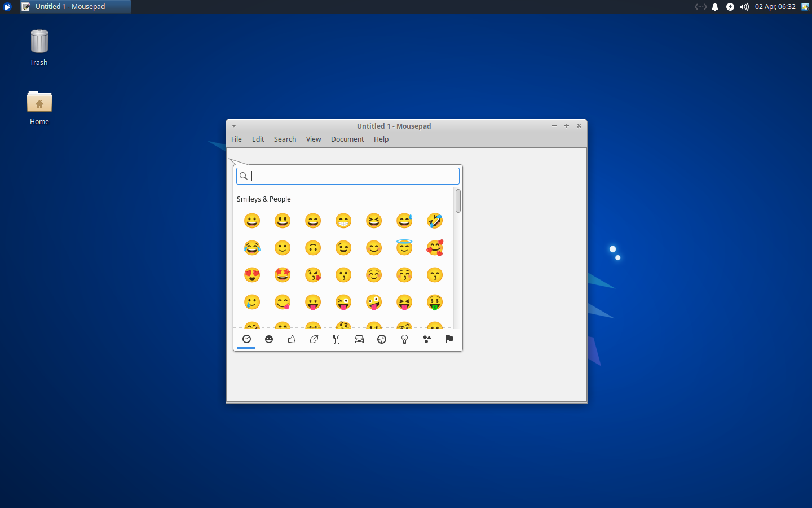Image resolution: width=812 pixels, height=508 pixels.
Task: Switch to the Animals & Nature category
Action: [314, 339]
